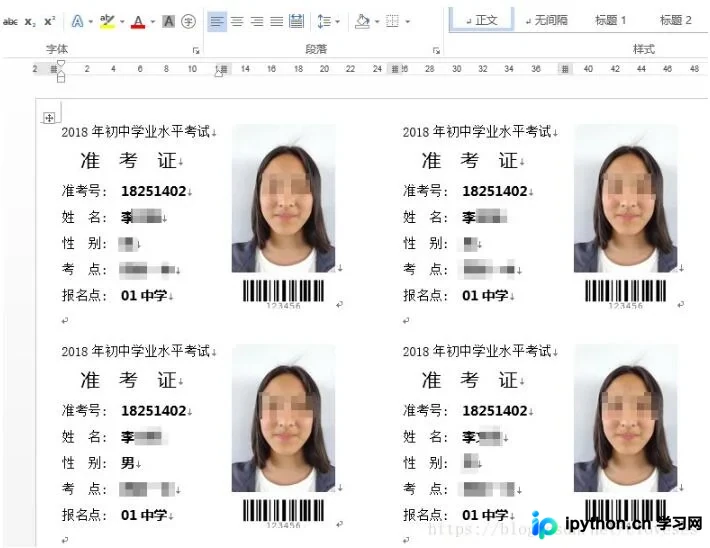
Task: Click top-left card's photo
Action: point(283,198)
